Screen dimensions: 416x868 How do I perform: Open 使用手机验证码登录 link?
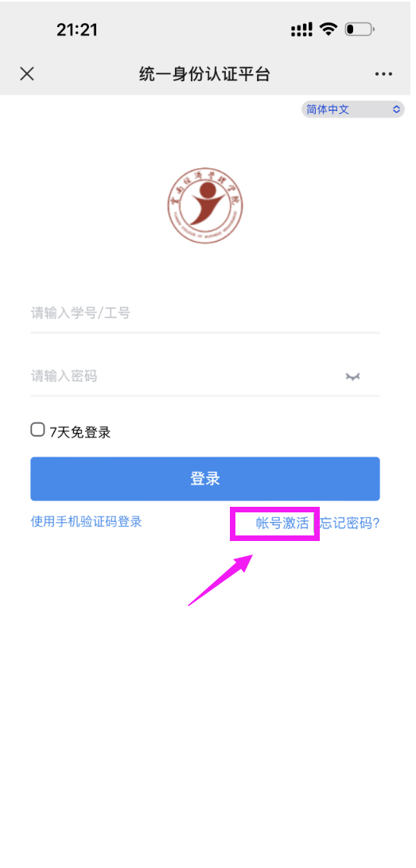pyautogui.click(x=86, y=521)
